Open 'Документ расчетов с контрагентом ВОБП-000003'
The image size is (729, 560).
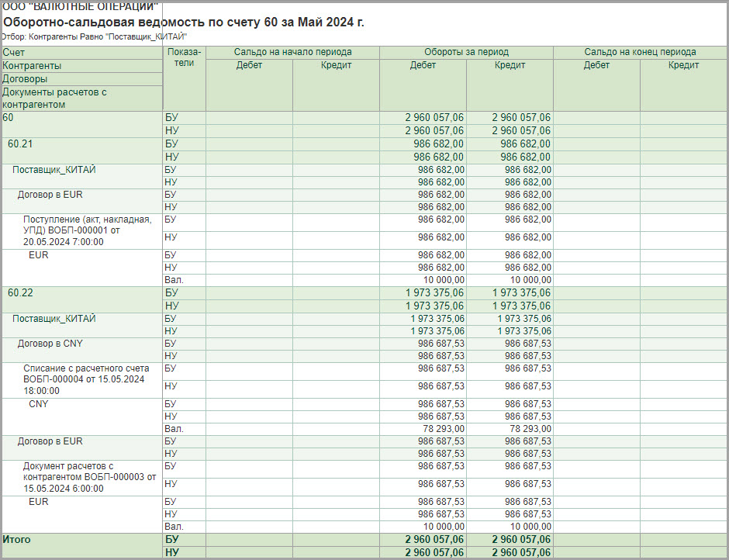pos(90,477)
